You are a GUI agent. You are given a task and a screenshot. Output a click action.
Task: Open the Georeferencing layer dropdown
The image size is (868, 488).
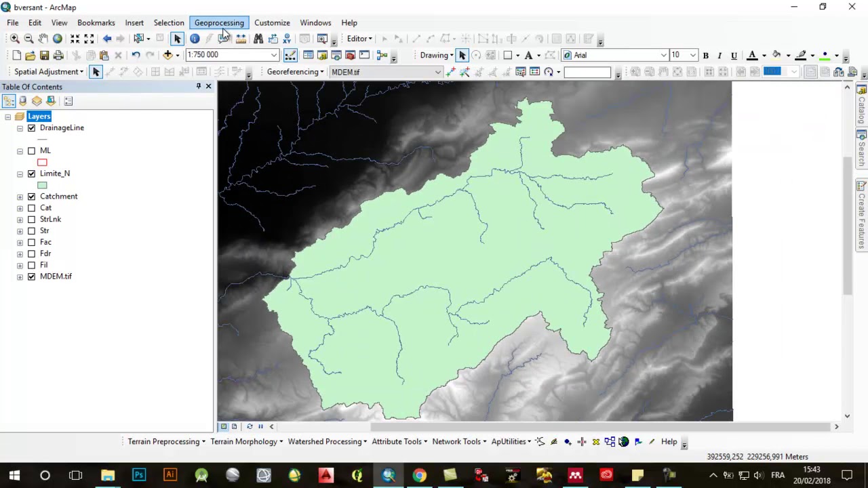(x=438, y=72)
